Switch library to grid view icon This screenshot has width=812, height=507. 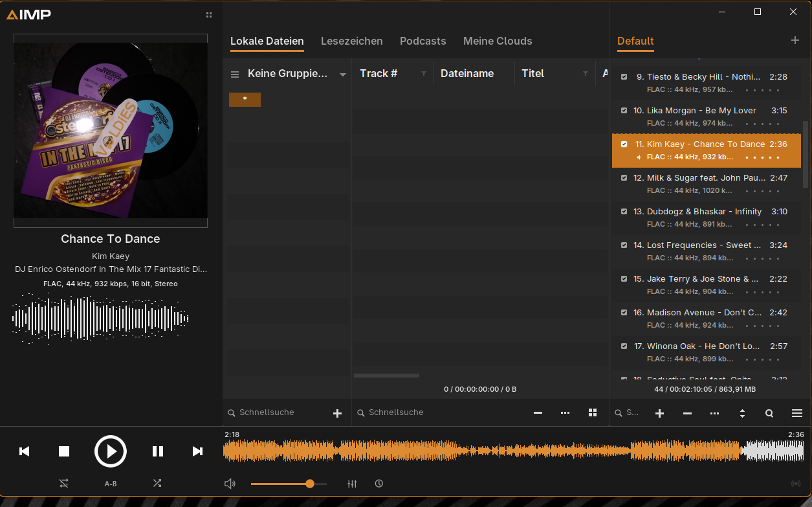pos(593,412)
